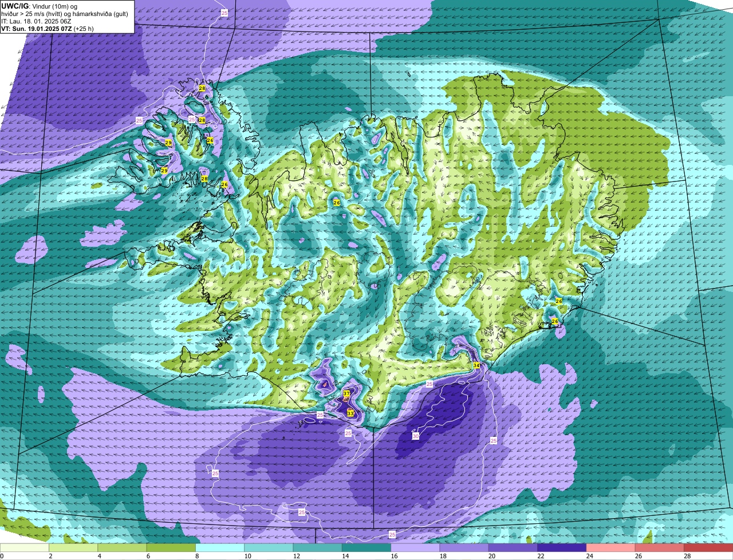Viewport: 733px width, 560px height.
Task: Select the 8–10 m/s pale cyan legend swatch
Action: pyautogui.click(x=220, y=547)
